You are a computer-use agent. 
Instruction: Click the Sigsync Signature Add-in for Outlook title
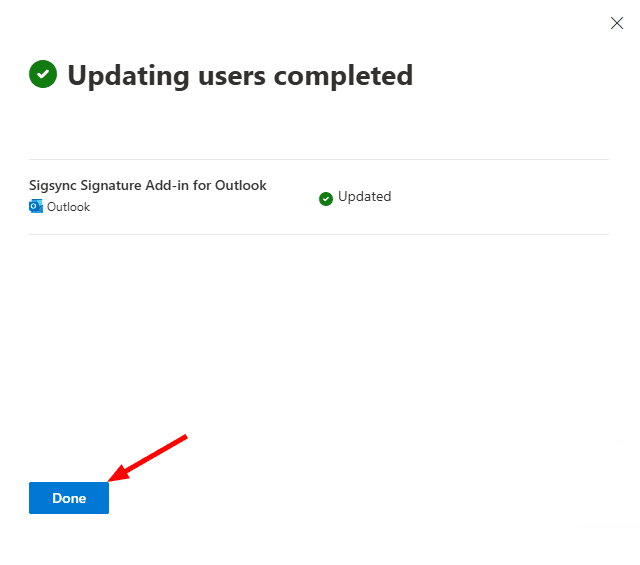coord(148,185)
